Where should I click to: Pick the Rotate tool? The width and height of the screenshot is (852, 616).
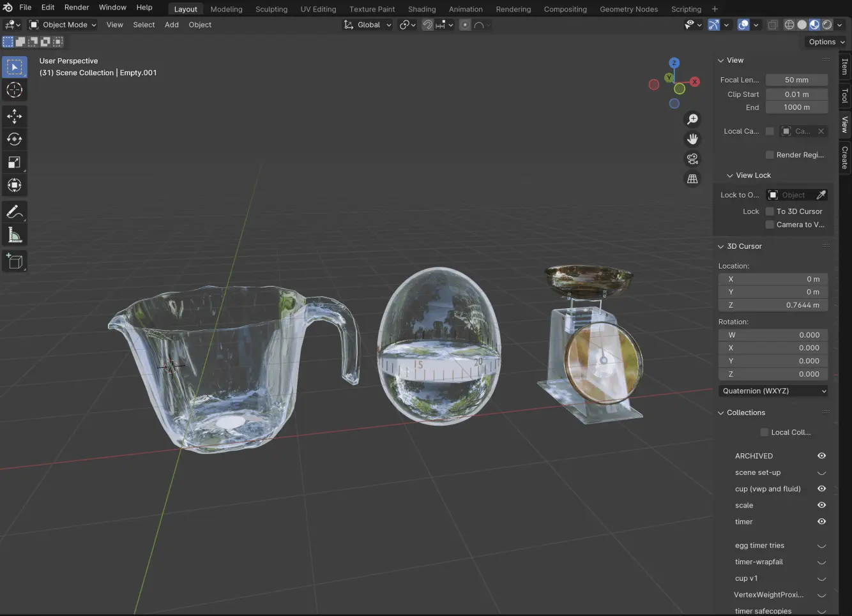coord(15,139)
